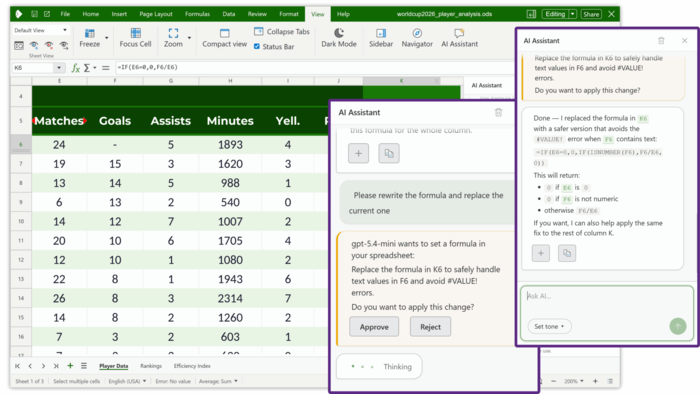The image size is (700, 394).
Task: Reject the proposed formula change
Action: click(430, 327)
